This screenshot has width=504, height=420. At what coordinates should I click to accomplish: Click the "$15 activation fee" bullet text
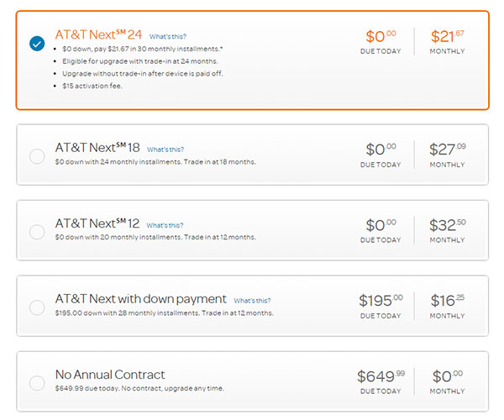[x=91, y=86]
